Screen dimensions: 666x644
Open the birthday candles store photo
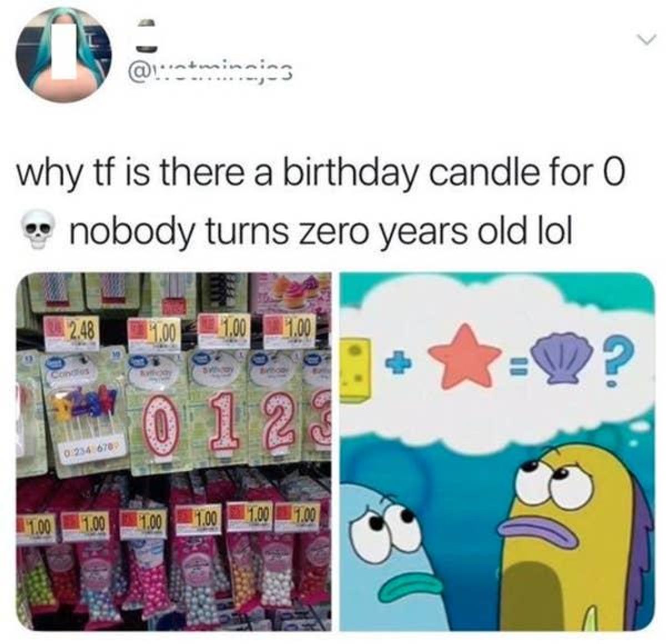coord(174,451)
